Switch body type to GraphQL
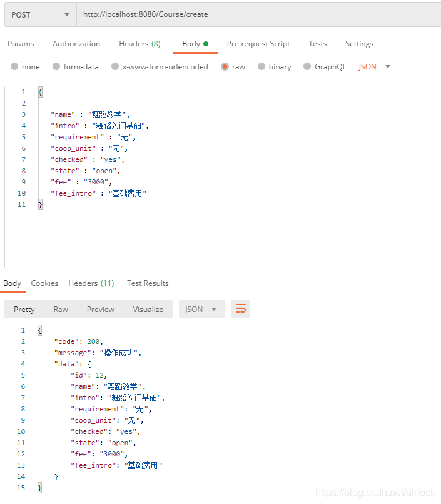 (307, 67)
